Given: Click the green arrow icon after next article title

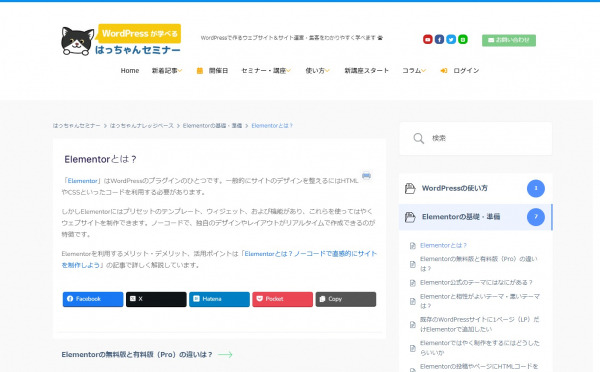Looking at the screenshot, I should click(x=225, y=355).
